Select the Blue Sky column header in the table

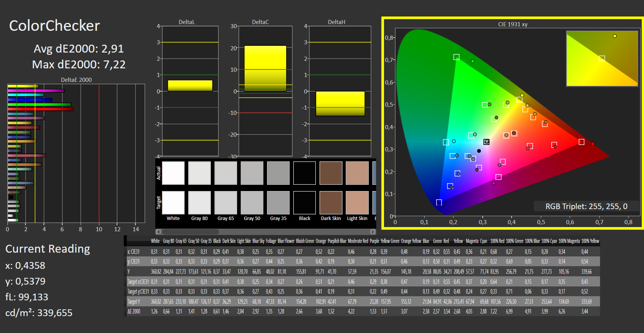click(x=258, y=241)
